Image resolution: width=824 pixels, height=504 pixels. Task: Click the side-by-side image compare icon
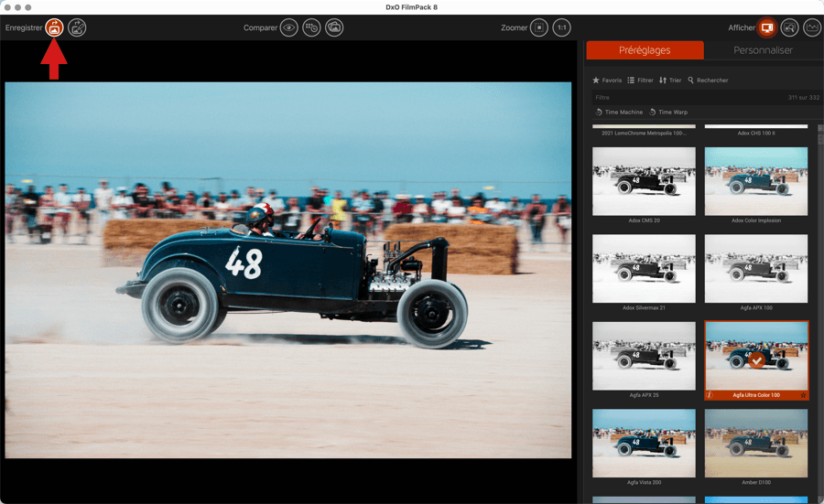coord(334,28)
